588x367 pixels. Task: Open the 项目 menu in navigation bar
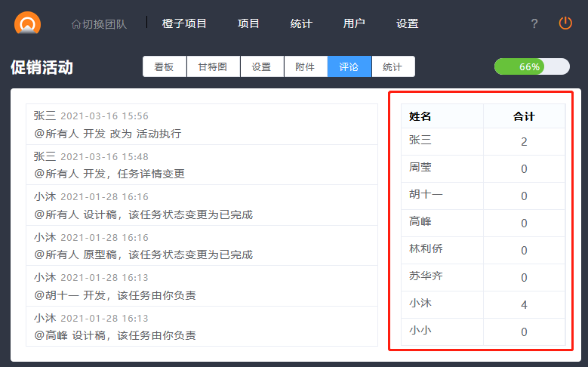tap(248, 23)
